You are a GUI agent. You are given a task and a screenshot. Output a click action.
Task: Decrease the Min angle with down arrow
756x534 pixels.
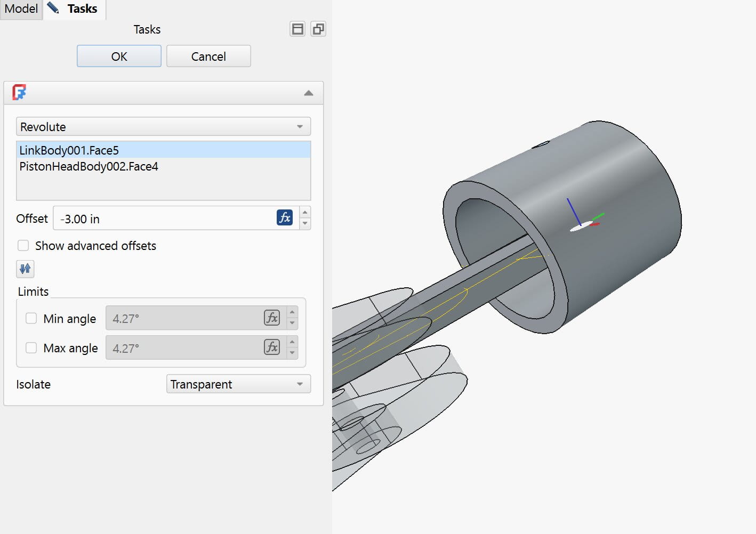tap(292, 324)
